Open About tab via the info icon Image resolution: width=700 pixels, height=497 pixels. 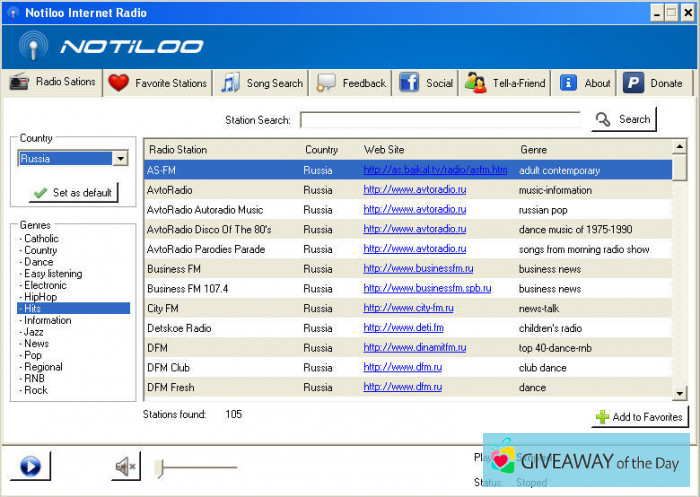(568, 83)
